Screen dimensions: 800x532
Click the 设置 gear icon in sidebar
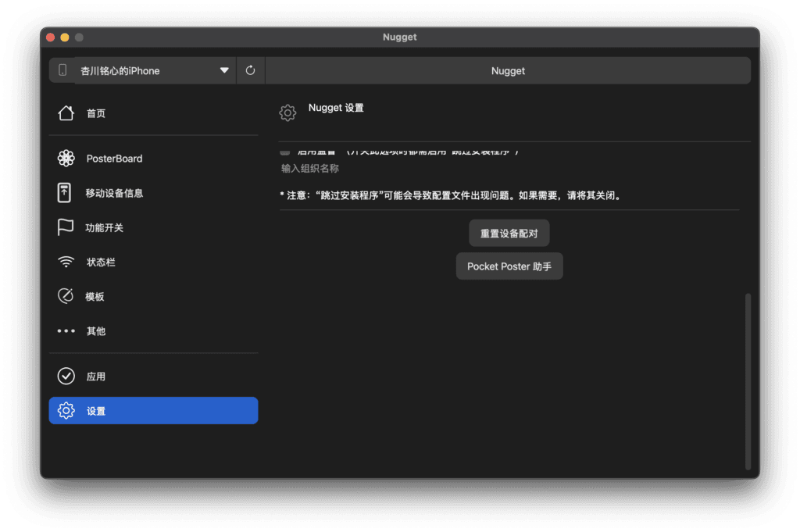point(66,410)
